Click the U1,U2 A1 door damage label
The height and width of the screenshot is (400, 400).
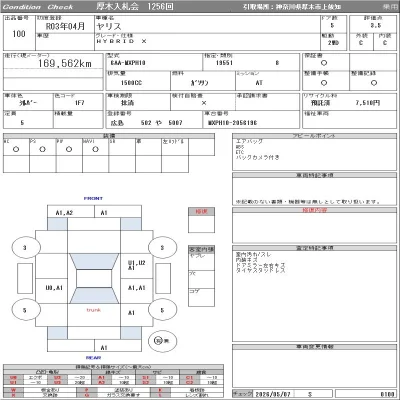[x=137, y=265]
